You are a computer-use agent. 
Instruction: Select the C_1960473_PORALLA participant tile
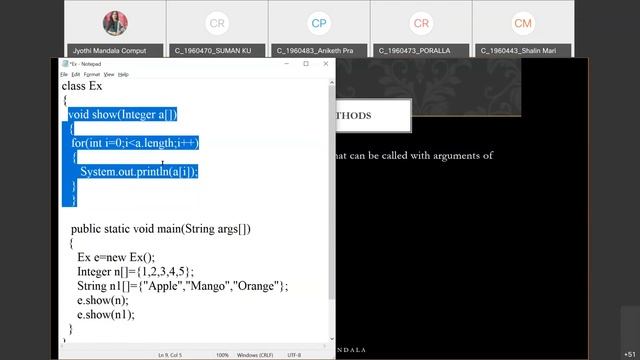[421, 29]
